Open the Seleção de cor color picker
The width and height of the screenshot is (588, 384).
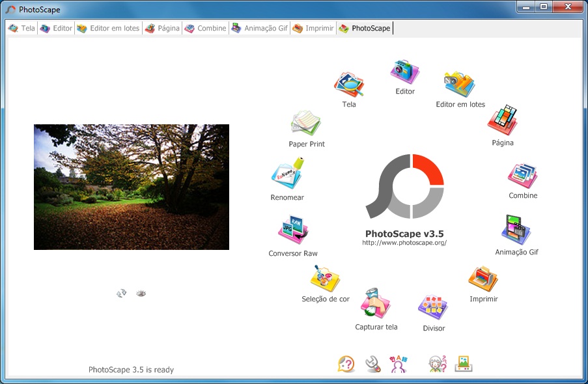324,279
